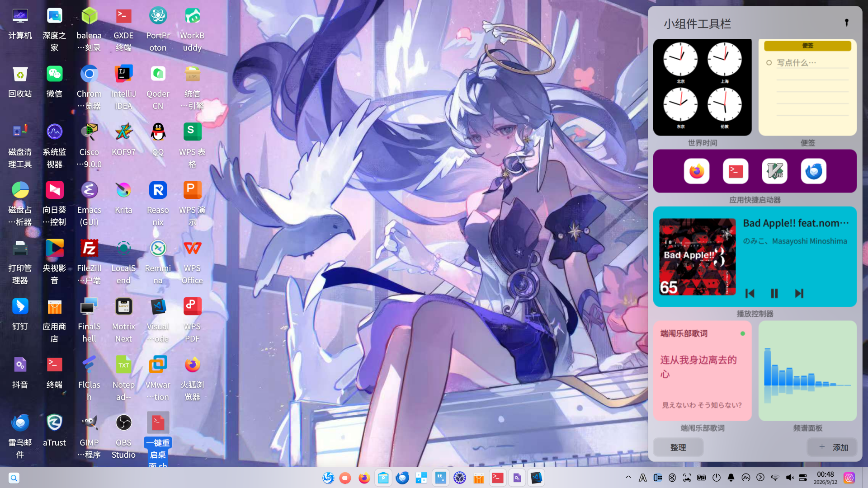The height and width of the screenshot is (488, 868).
Task: Open the FileZilla client desktop icon
Action: click(89, 249)
